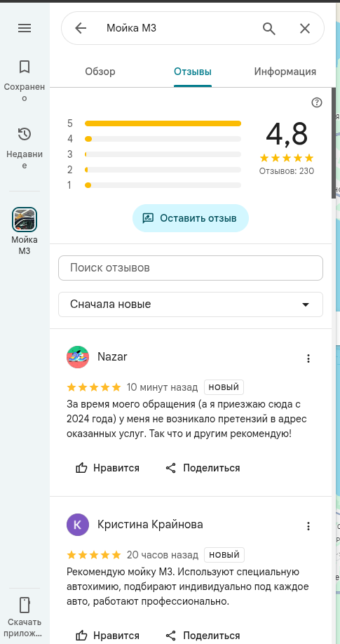
Task: Select Мойка М3 thumbnail in sidebar
Action: pos(25,220)
